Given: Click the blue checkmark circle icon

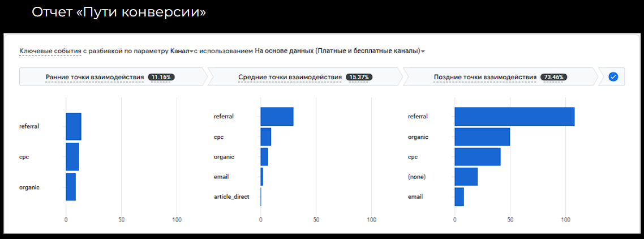Looking at the screenshot, I should [613, 77].
